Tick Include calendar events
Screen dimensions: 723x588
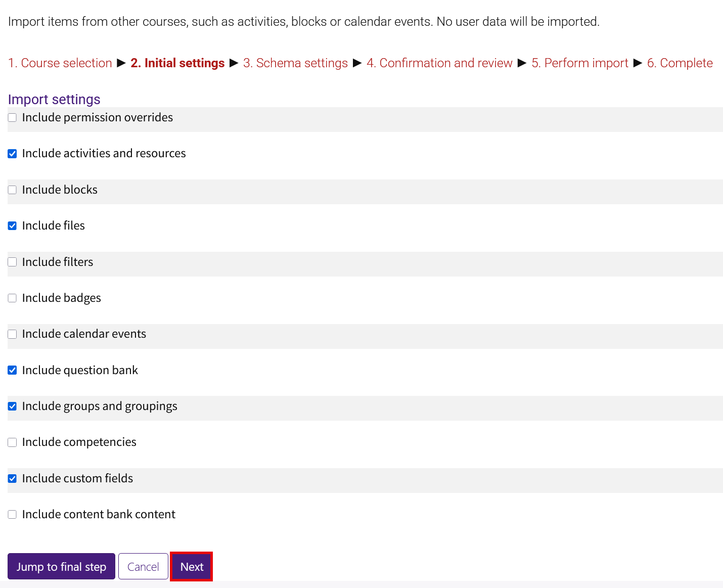tap(12, 334)
